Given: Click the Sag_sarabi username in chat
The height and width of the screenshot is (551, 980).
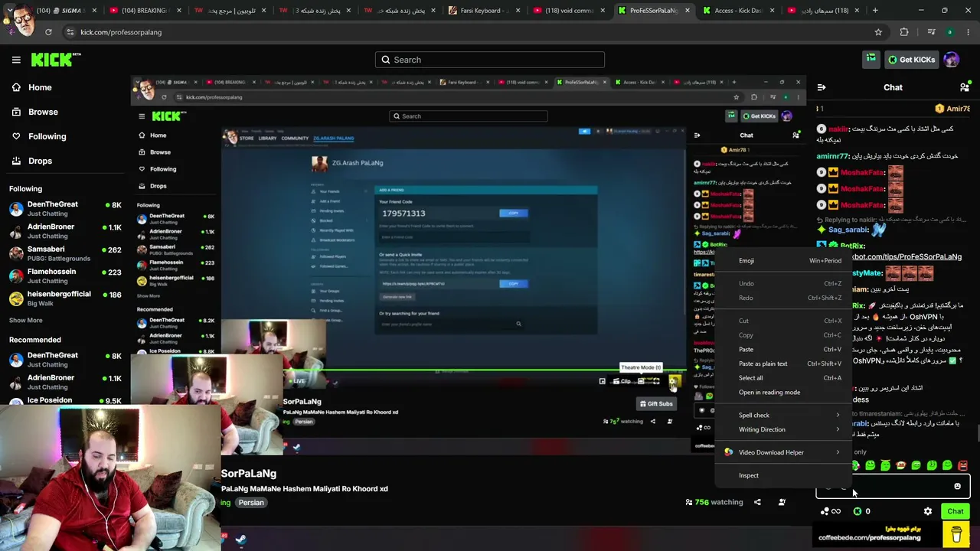Looking at the screenshot, I should (848, 230).
